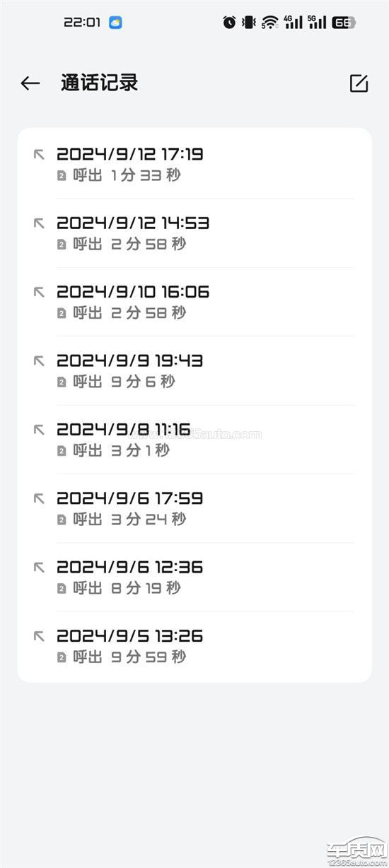Tap SIM 2 badge under 2024/9/9 19:43

62,382
